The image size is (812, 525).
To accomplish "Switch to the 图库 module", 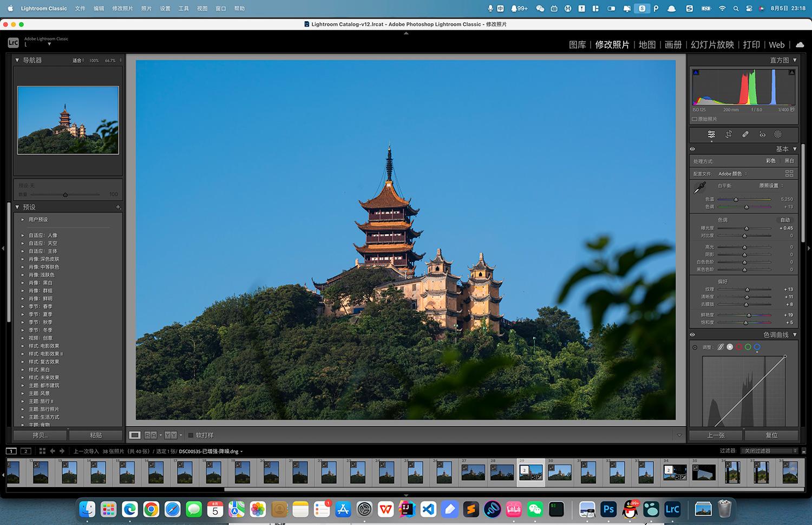I will pyautogui.click(x=577, y=44).
